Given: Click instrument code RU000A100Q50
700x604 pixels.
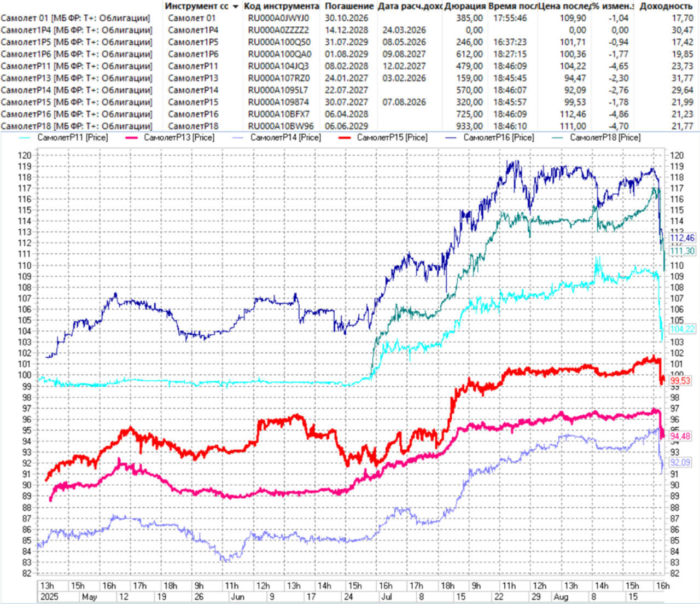Looking at the screenshot, I should (x=279, y=42).
